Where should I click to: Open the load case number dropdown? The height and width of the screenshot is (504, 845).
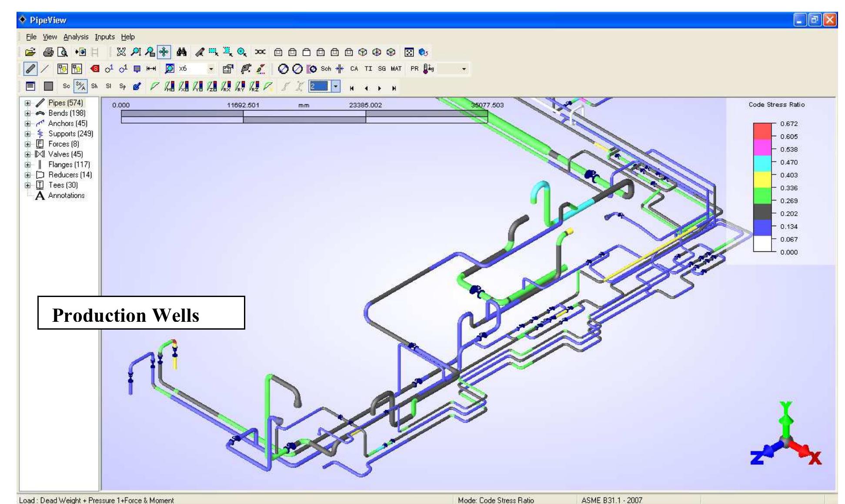(335, 86)
